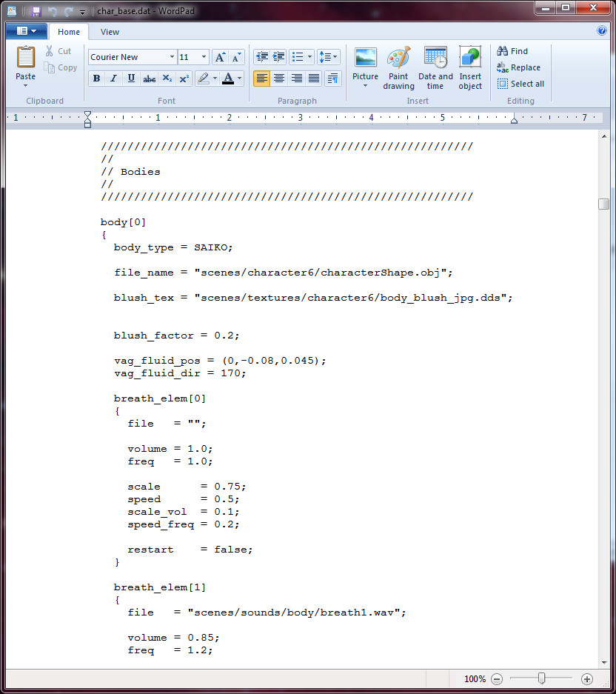This screenshot has width=616, height=694.
Task: Open WordPad Help icon
Action: pyautogui.click(x=602, y=30)
